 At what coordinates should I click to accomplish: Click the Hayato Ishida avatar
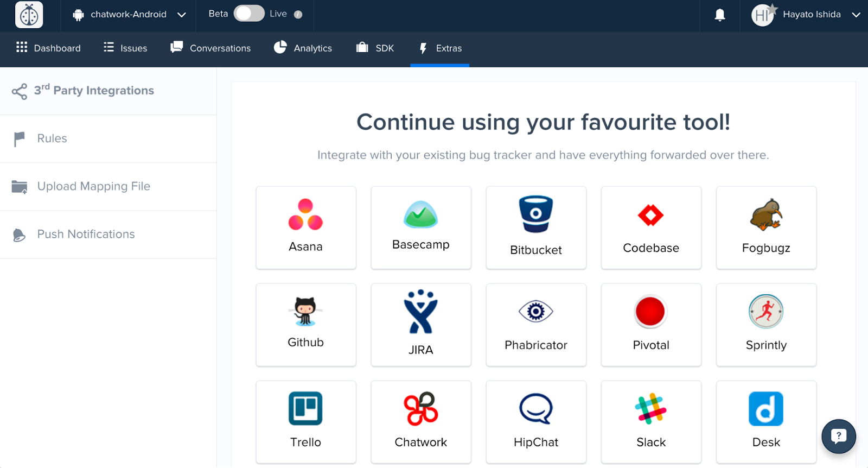click(762, 15)
